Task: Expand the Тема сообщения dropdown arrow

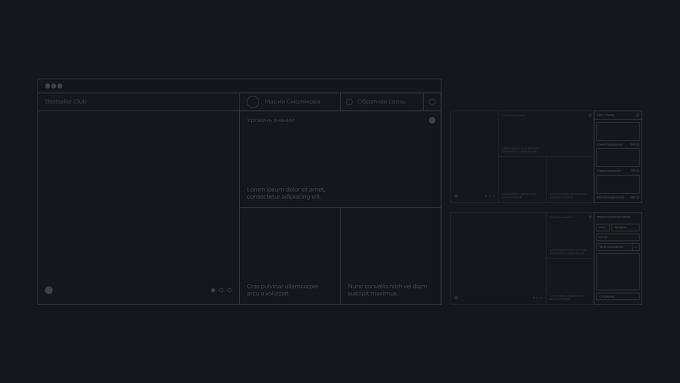Action: pyautogui.click(x=636, y=247)
